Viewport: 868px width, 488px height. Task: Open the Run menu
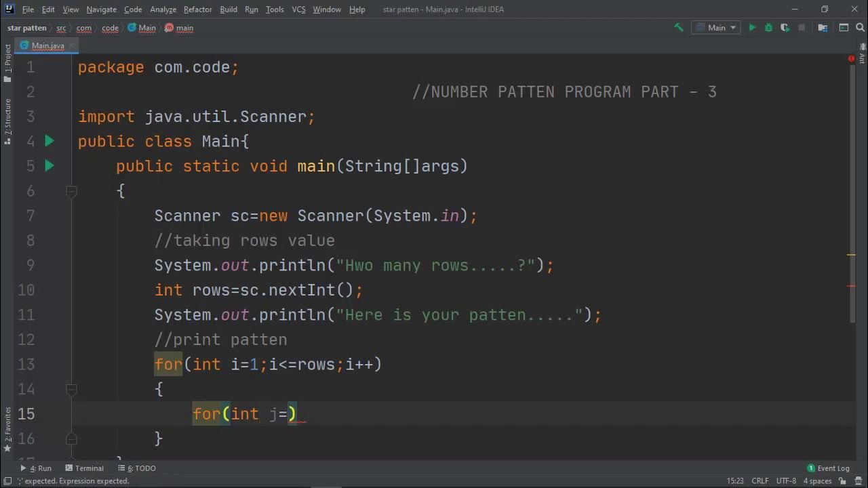coord(252,9)
